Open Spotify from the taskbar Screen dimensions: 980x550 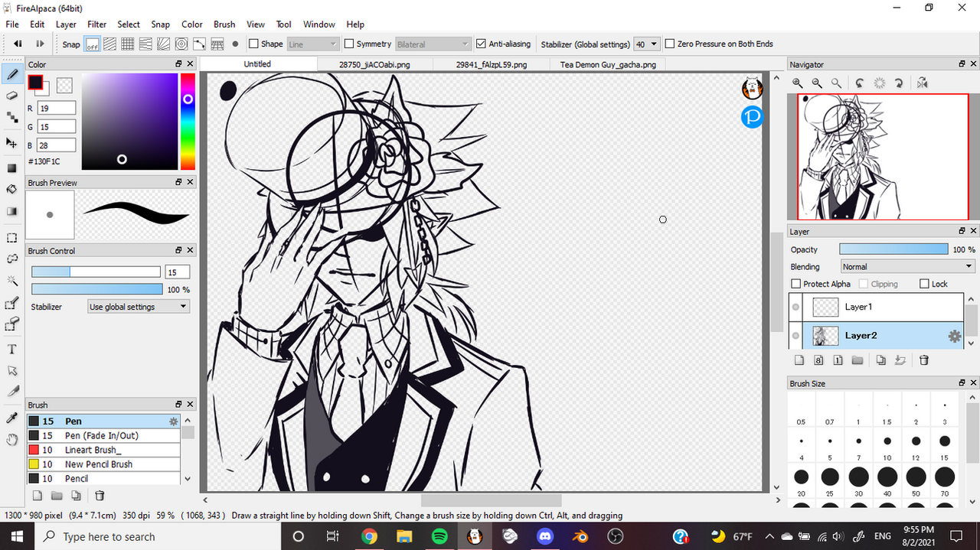pos(439,536)
